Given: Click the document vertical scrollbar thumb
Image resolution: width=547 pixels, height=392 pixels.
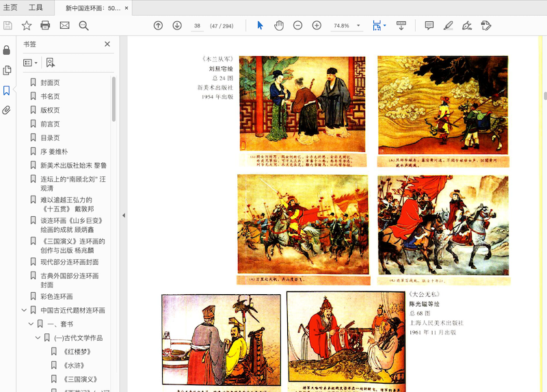Looking at the screenshot, I should click(x=545, y=96).
